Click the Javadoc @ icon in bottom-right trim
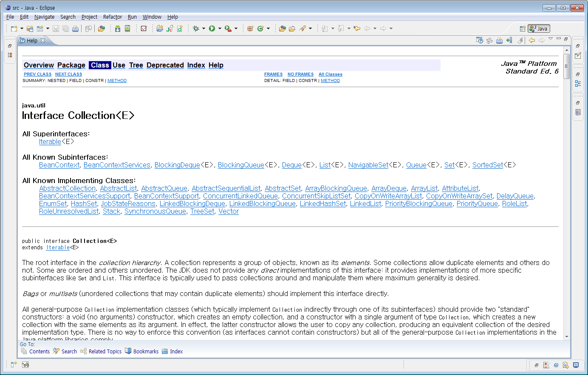 (556, 365)
